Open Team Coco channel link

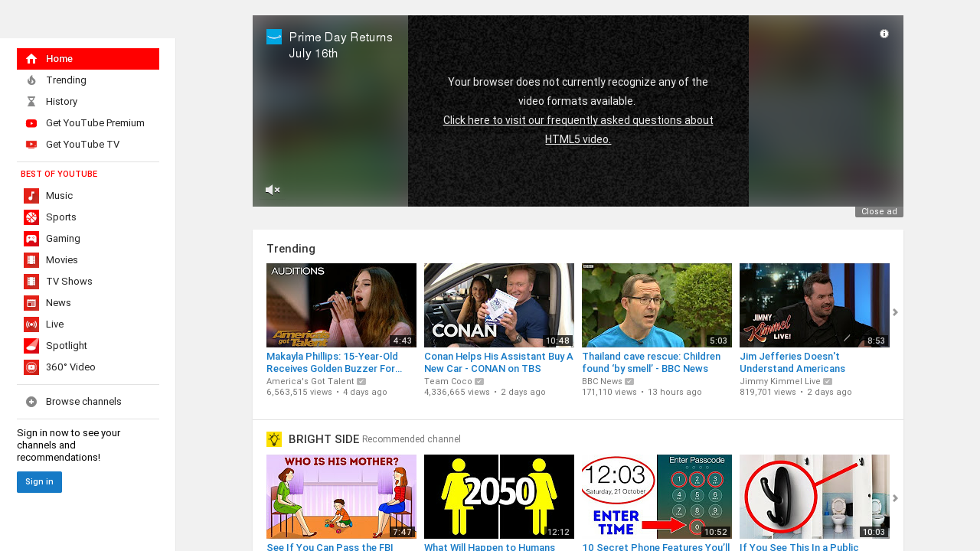pos(448,381)
